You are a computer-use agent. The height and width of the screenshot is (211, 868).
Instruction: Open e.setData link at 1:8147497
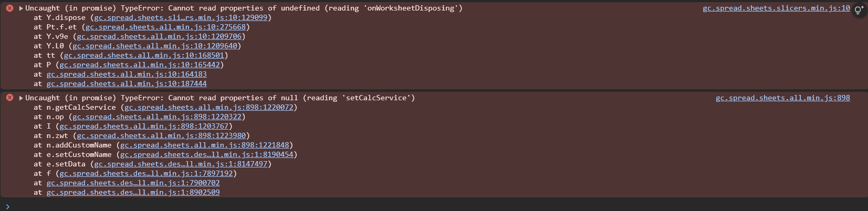pos(181,164)
